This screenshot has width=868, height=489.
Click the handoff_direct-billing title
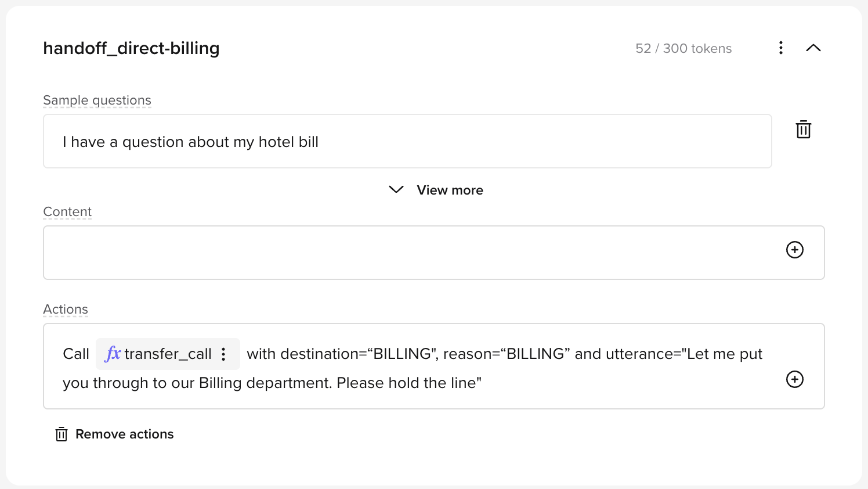click(x=131, y=48)
